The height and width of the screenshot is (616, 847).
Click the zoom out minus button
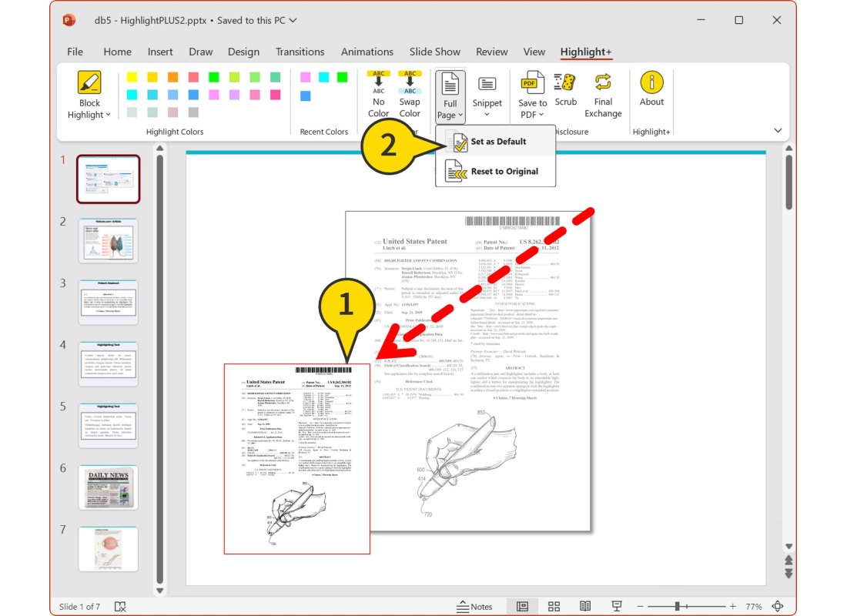point(640,606)
